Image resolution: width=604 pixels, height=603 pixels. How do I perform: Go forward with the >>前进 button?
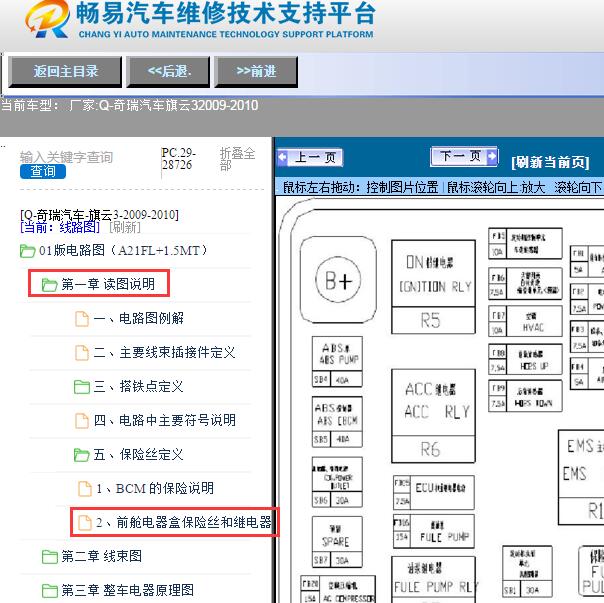click(256, 71)
